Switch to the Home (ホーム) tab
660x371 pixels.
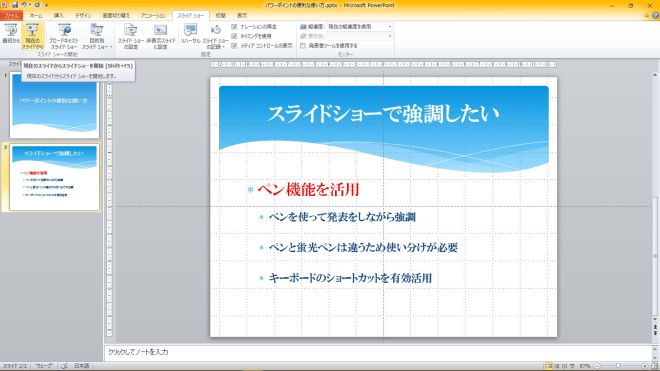click(36, 16)
